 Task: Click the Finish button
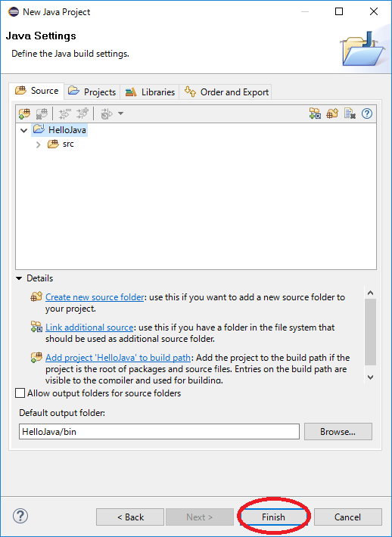pos(273,517)
